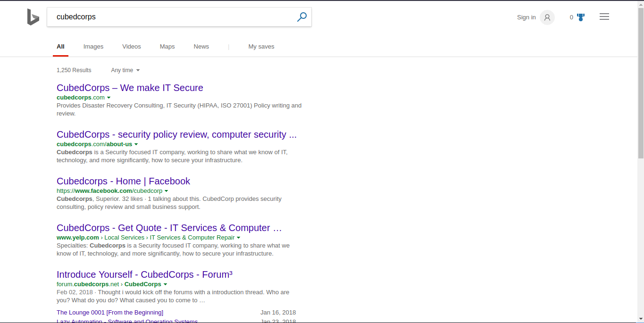Open the My saves tab

point(261,47)
